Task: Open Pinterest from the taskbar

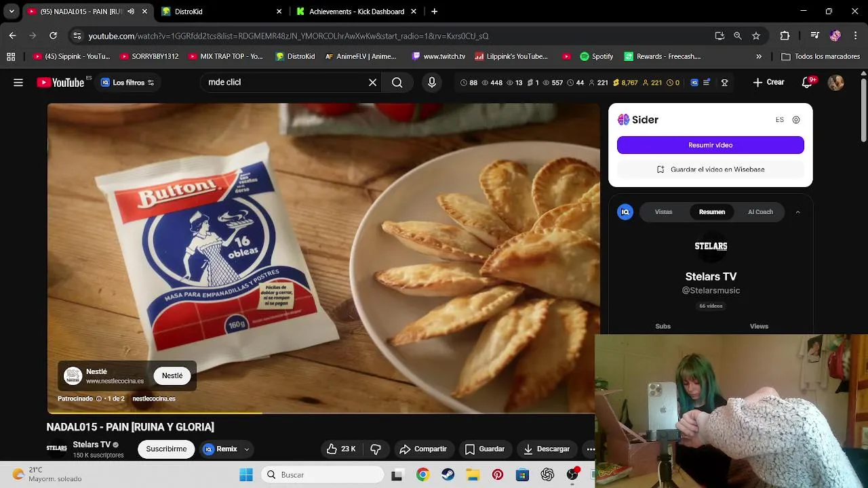Action: pyautogui.click(x=498, y=474)
